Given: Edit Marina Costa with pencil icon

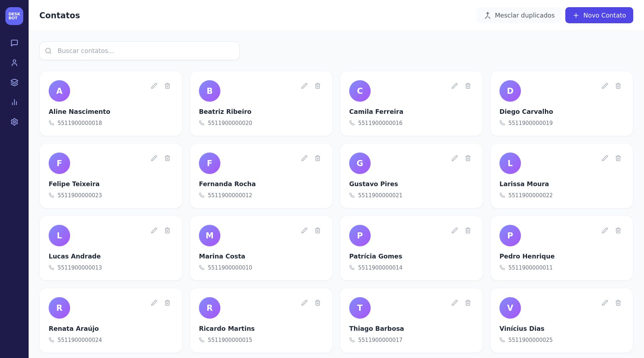Looking at the screenshot, I should tap(304, 231).
